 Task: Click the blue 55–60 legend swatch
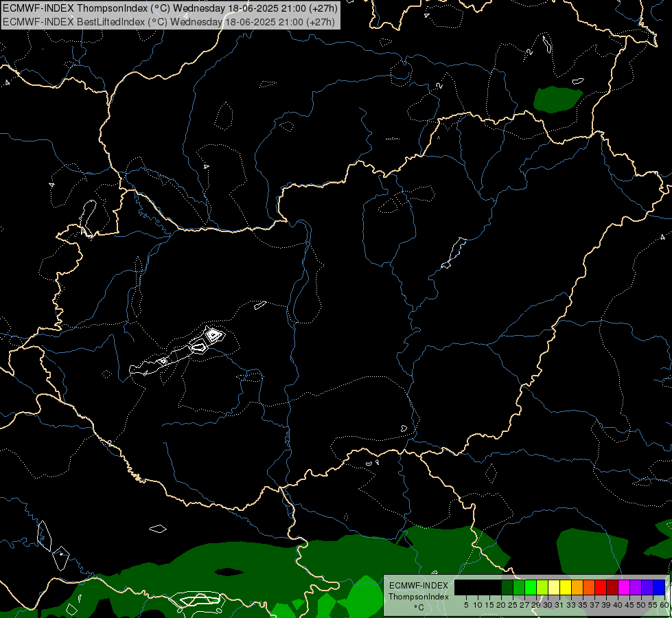[658, 587]
